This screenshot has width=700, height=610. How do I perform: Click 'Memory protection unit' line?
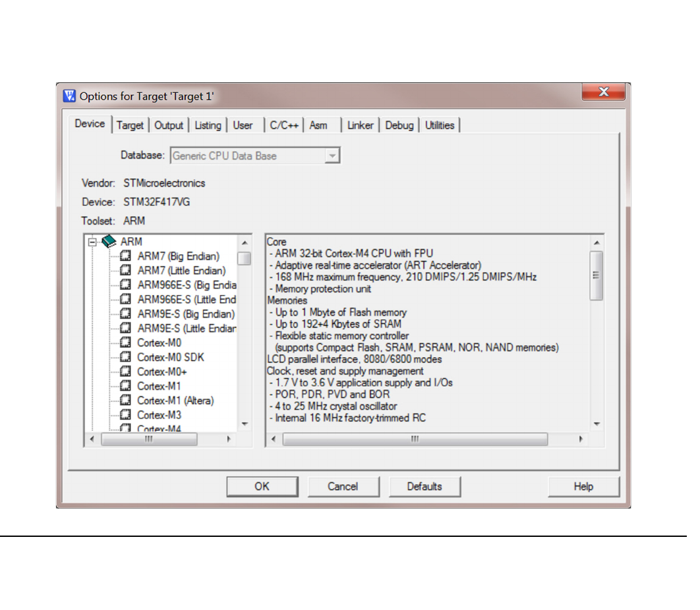coord(320,289)
